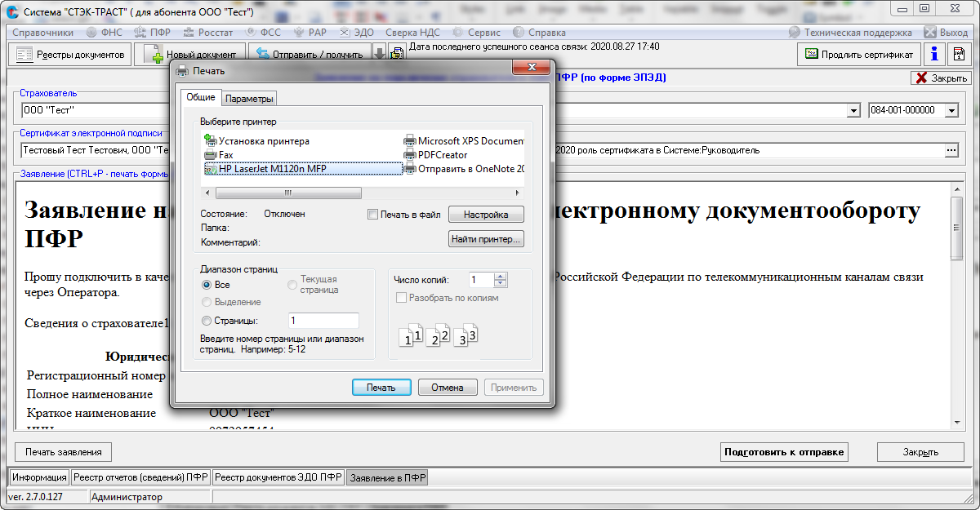Click the document scrollbar's down arrow
Image resolution: width=980 pixels, height=510 pixels.
click(x=959, y=423)
